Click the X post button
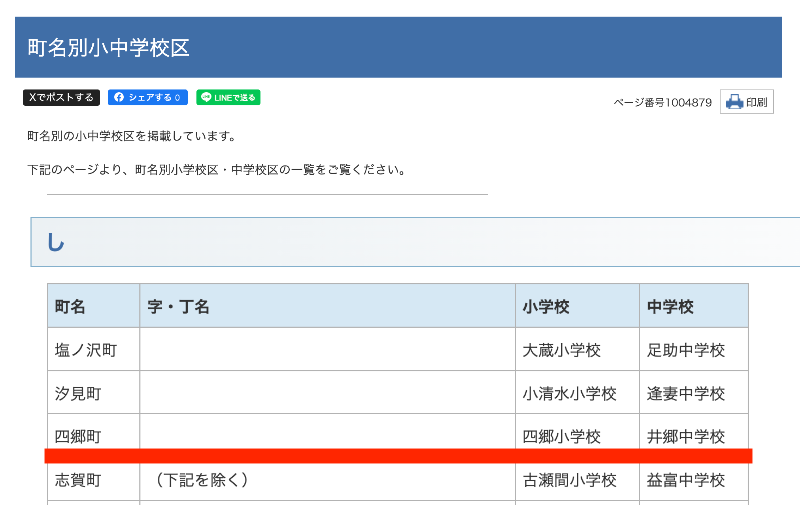Image resolution: width=800 pixels, height=505 pixels. point(61,97)
